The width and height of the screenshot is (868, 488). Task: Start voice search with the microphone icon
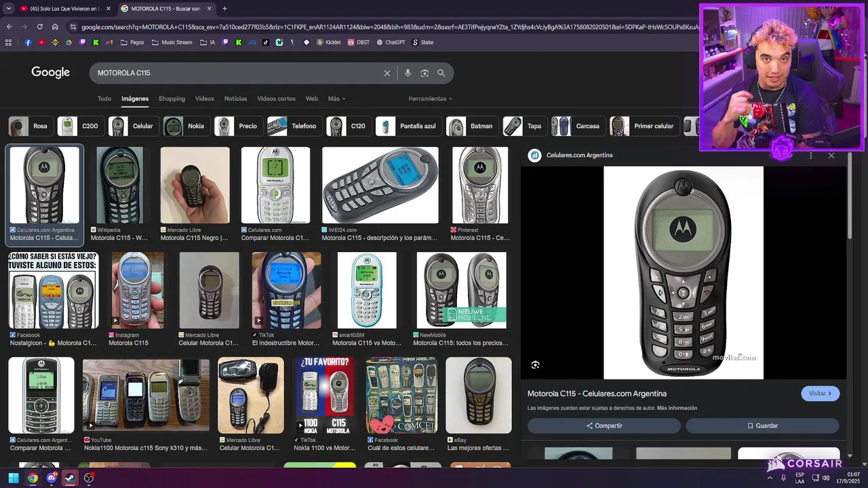408,73
